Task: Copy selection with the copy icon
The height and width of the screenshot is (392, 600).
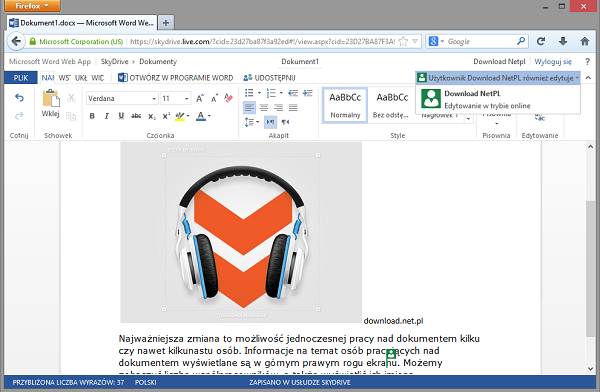Action: 71,116
